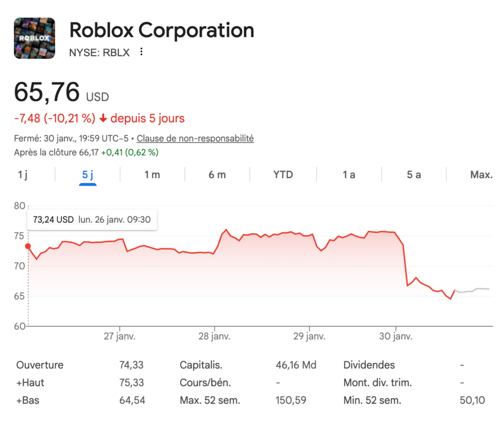Click the ticker label NYSE: RBLX
Image resolution: width=504 pixels, height=424 pixels.
point(100,51)
